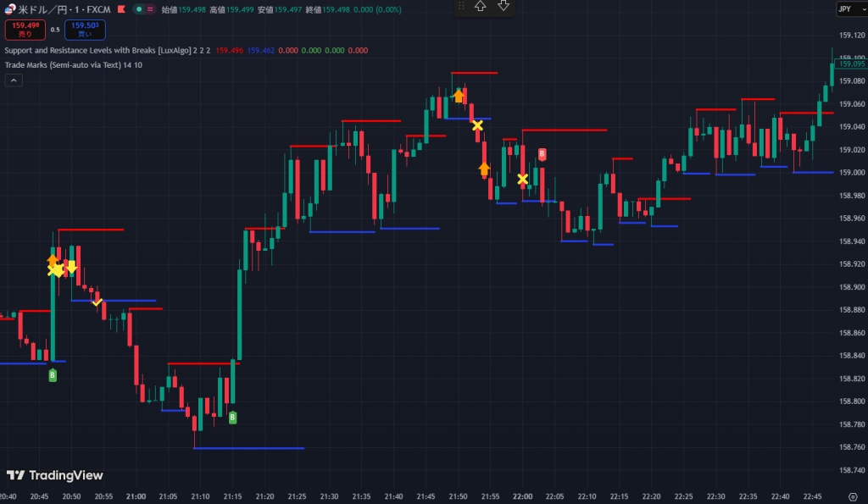Viewport: 868px width, 504px height.
Task: Collapse the indicator legend with chevron
Action: [14, 80]
